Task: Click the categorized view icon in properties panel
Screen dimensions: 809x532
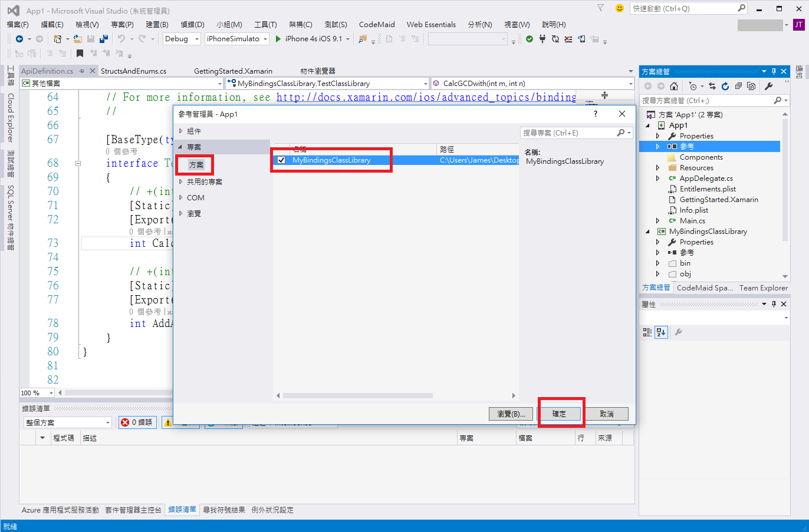Action: point(647,332)
